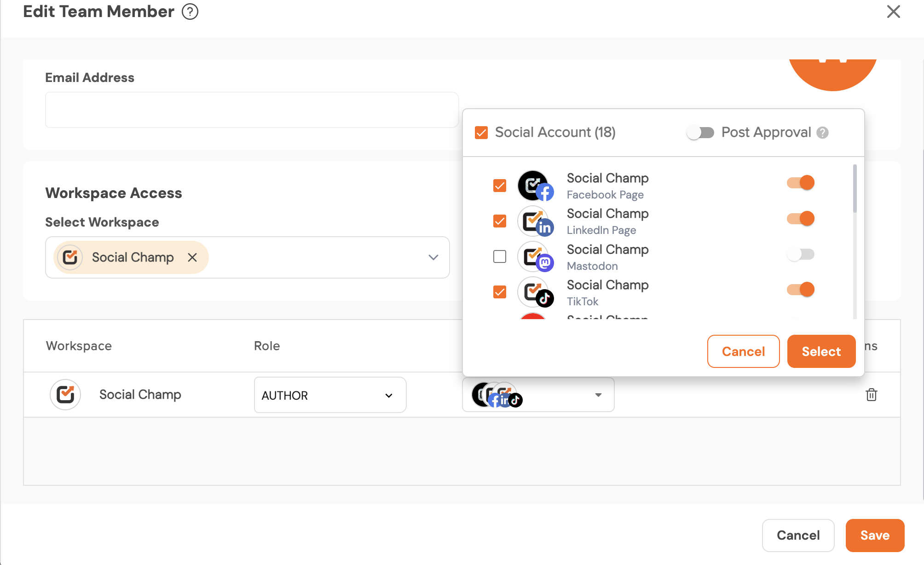The height and width of the screenshot is (565, 924).
Task: Check the Mastodon account checkbox
Action: pyautogui.click(x=500, y=256)
